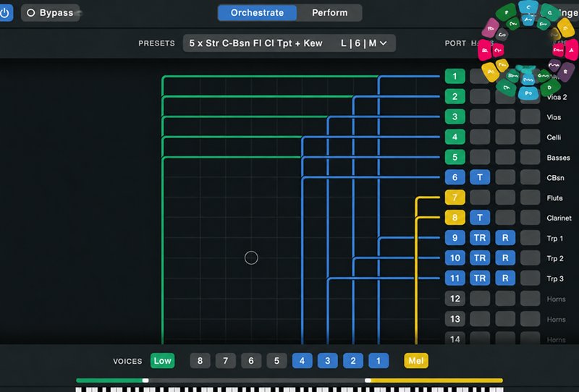Select blue port 6 for CBsn
Image resolution: width=579 pixels, height=392 pixels.
[x=455, y=177]
